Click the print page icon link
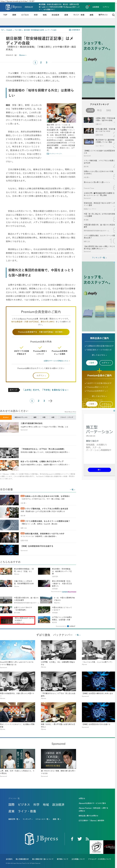Image resolution: width=117 pixels, height=868 pixels. (74, 30)
